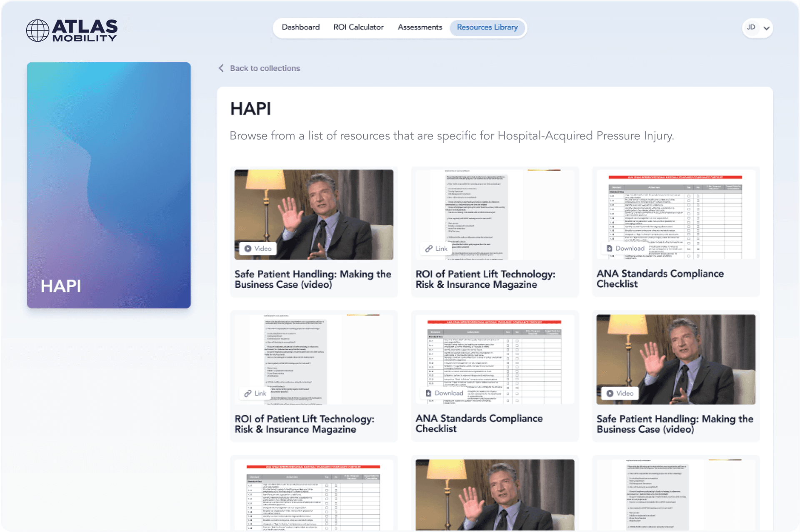Click Link badge on top-row ROI card
The width and height of the screenshot is (800, 532).
point(436,249)
